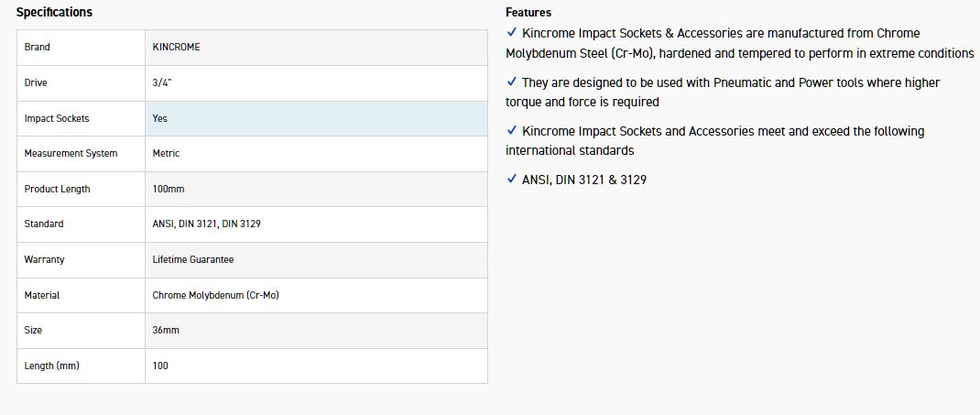Screen dimensions: 980x415
Task: Click the KINCROME brand value
Action: point(176,47)
